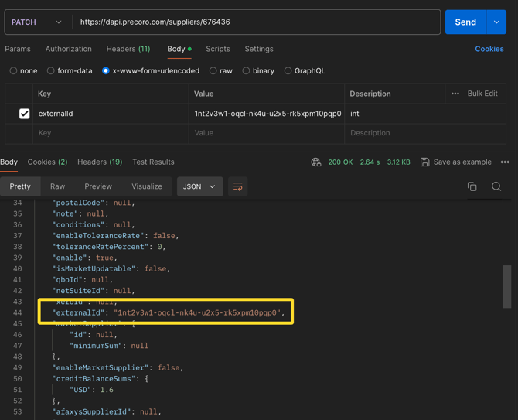Viewport: 518px width, 420px height.
Task: Open response more options ellipsis
Action: pyautogui.click(x=505, y=162)
